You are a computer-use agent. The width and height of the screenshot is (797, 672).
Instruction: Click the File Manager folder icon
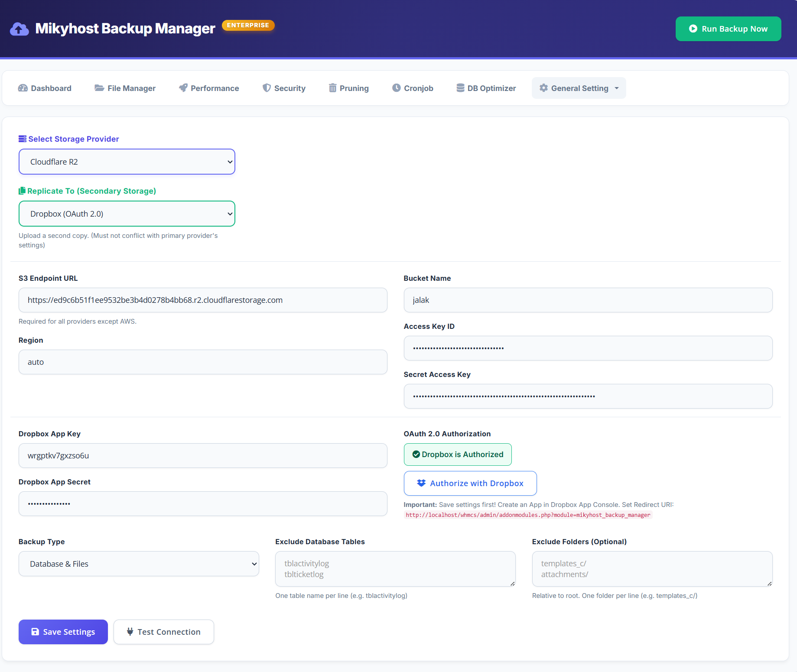(x=99, y=88)
